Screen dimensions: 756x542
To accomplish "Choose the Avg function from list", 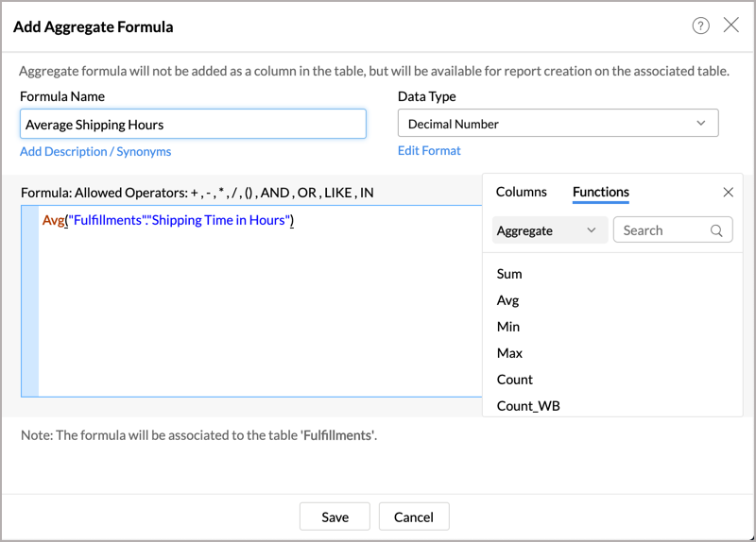I will [508, 300].
